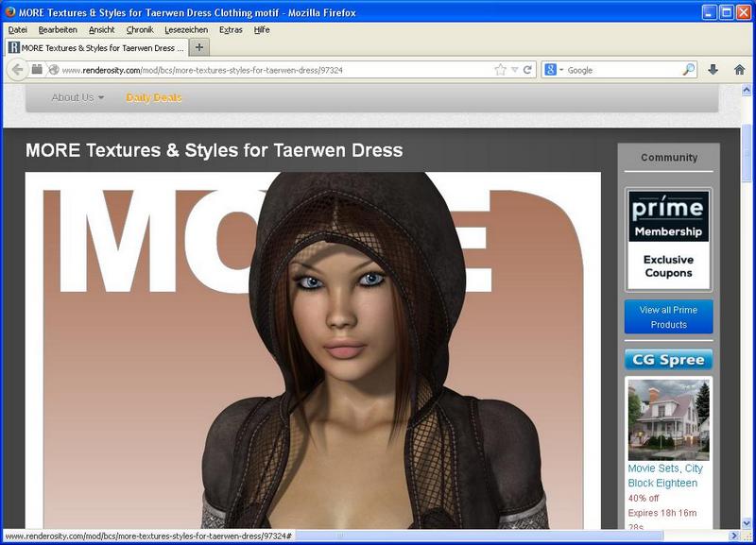Viewport: 756px width, 545px height.
Task: Open the Datei menu
Action: coord(18,30)
